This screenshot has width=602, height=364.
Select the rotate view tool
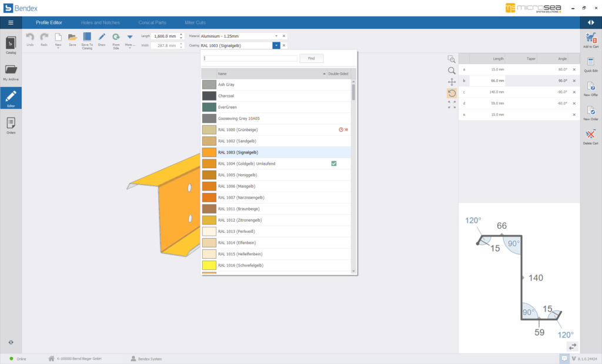point(451,93)
